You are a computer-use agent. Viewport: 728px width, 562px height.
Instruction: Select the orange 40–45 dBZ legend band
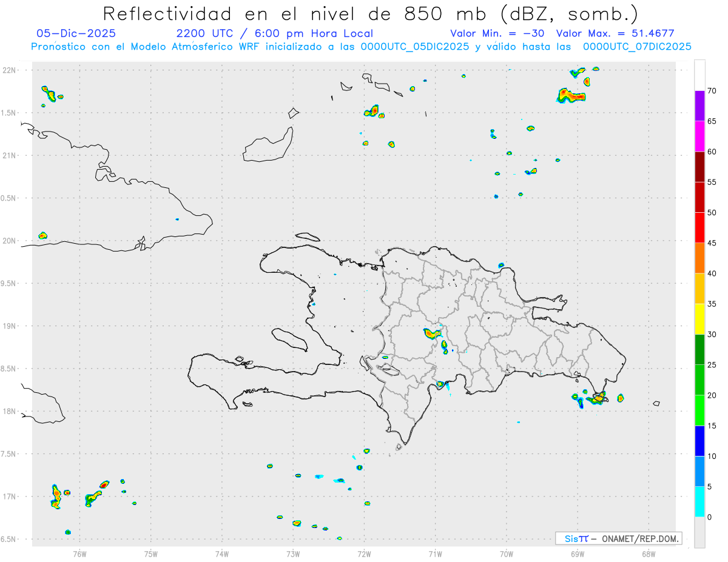pos(699,258)
